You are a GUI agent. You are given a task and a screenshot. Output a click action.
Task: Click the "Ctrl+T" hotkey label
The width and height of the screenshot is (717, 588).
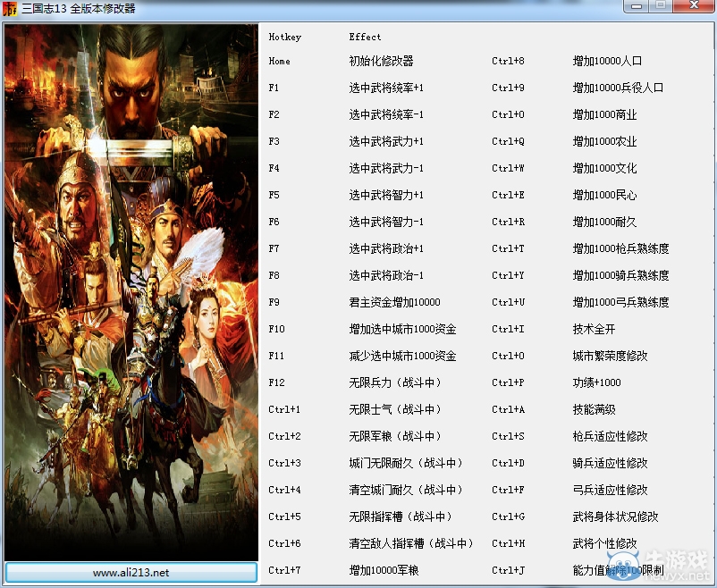click(x=508, y=248)
